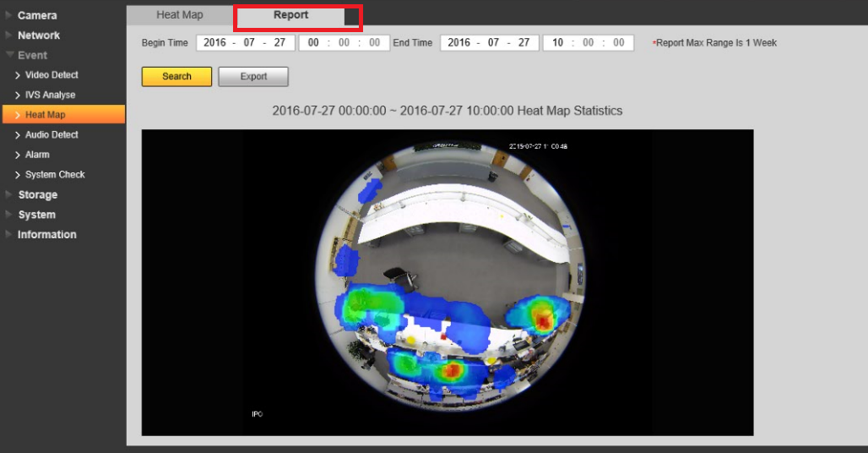Open the Storage section
The width and height of the screenshot is (868, 453).
(x=38, y=194)
